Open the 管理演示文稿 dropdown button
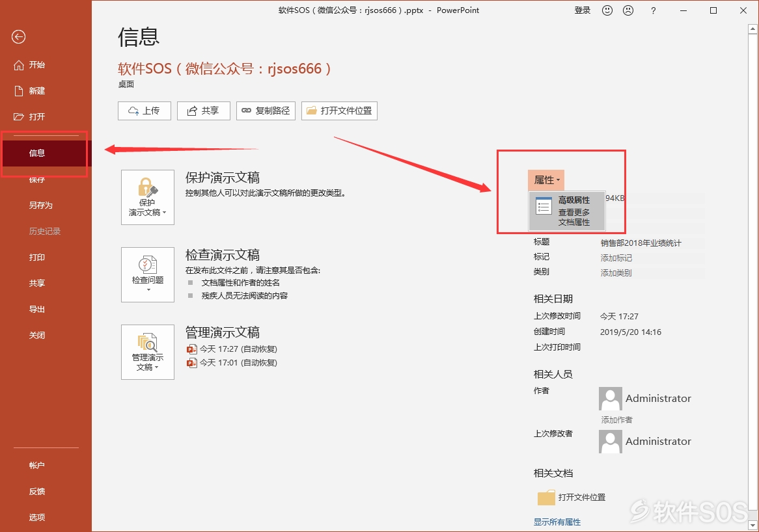 (148, 352)
